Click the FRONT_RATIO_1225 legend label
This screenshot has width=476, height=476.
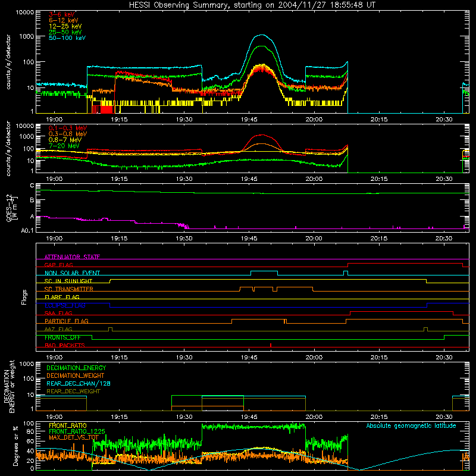click(77, 431)
